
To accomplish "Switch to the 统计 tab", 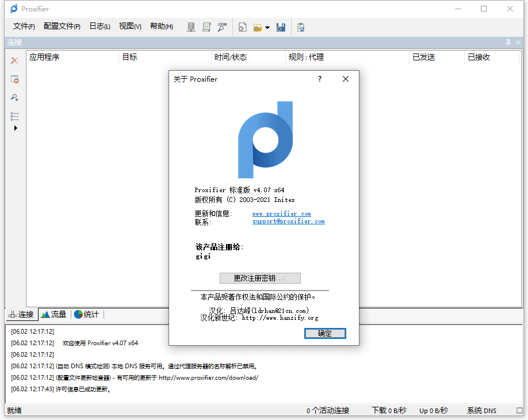I will [x=86, y=314].
